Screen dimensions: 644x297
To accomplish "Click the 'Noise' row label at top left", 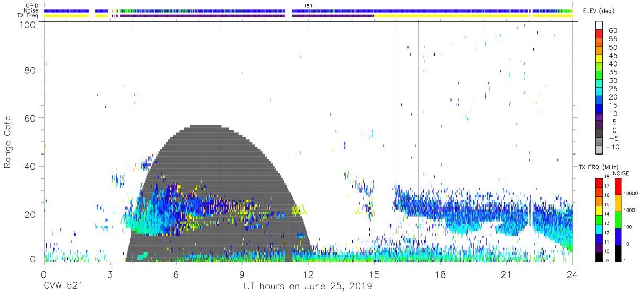I will click(31, 10).
